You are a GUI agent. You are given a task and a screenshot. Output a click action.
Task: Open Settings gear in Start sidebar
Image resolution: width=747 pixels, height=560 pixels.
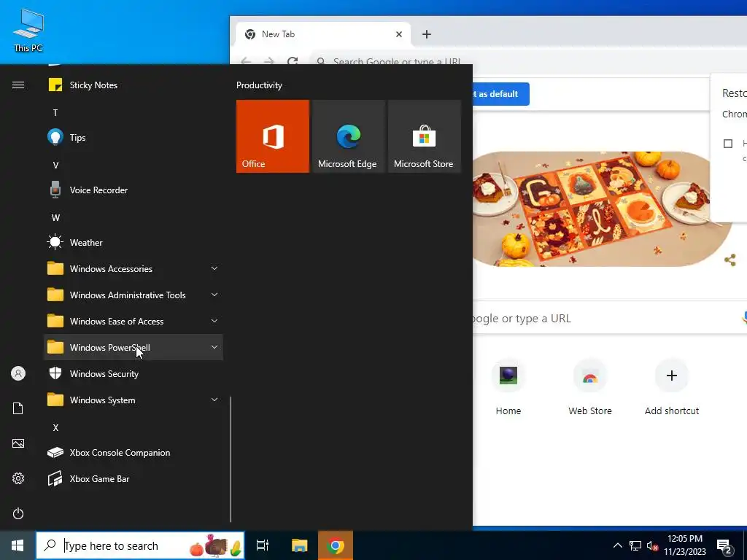tap(18, 478)
